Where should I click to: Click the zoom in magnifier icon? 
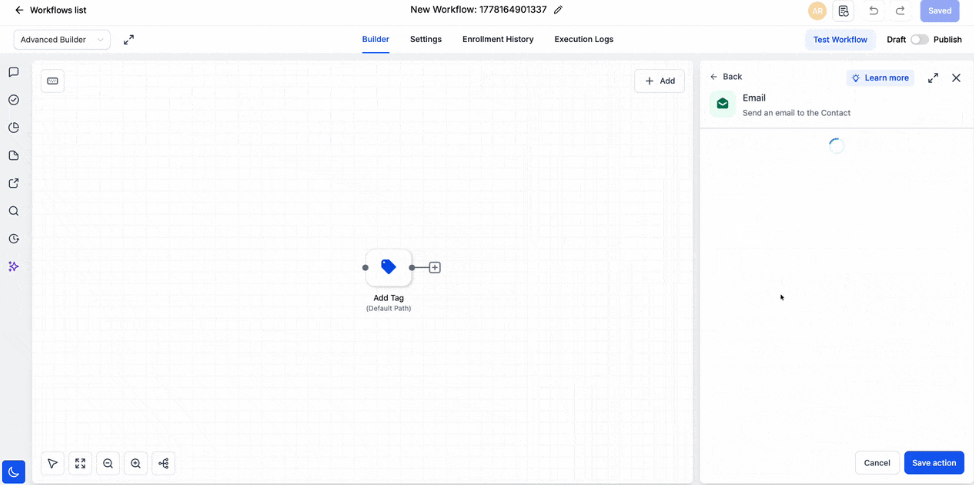click(x=135, y=463)
